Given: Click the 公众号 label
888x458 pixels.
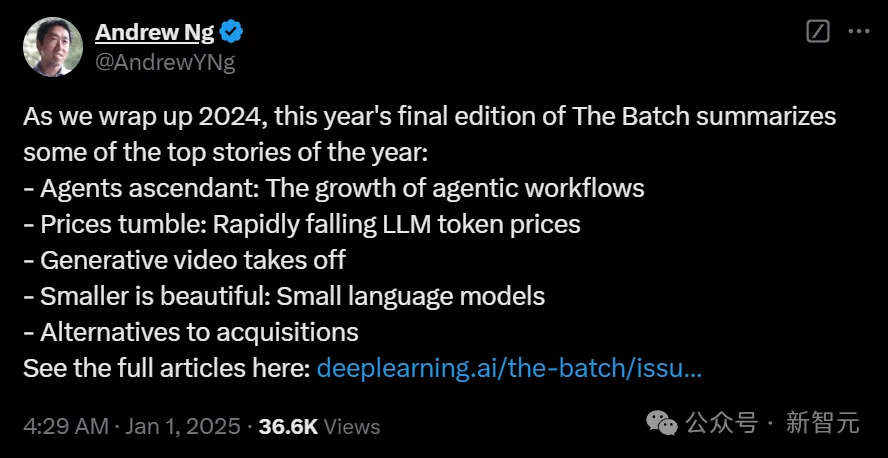Looking at the screenshot, I should pyautogui.click(x=723, y=423).
